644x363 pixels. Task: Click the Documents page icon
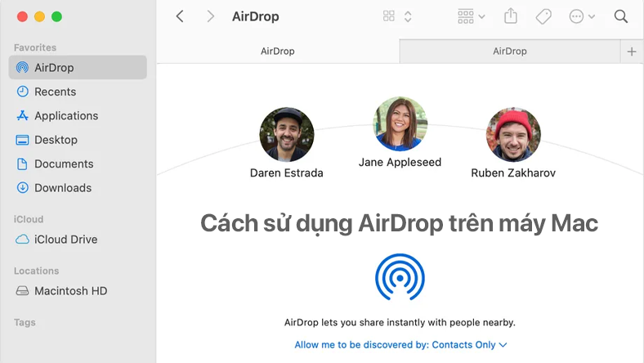[x=22, y=164]
